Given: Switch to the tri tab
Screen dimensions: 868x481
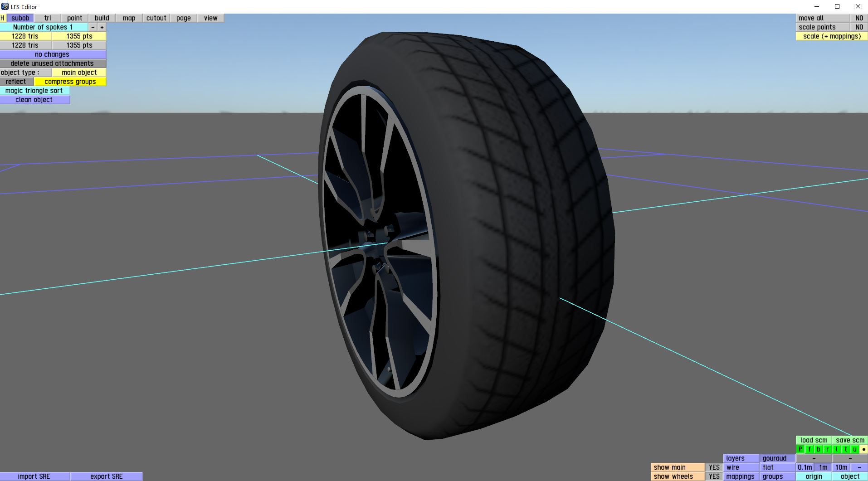Looking at the screenshot, I should point(48,18).
